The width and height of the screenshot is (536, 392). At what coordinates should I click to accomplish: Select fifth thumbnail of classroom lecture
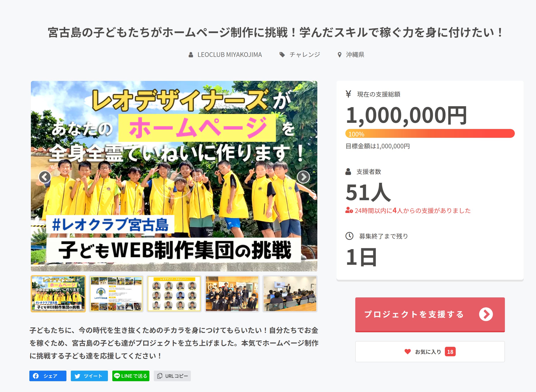(290, 294)
